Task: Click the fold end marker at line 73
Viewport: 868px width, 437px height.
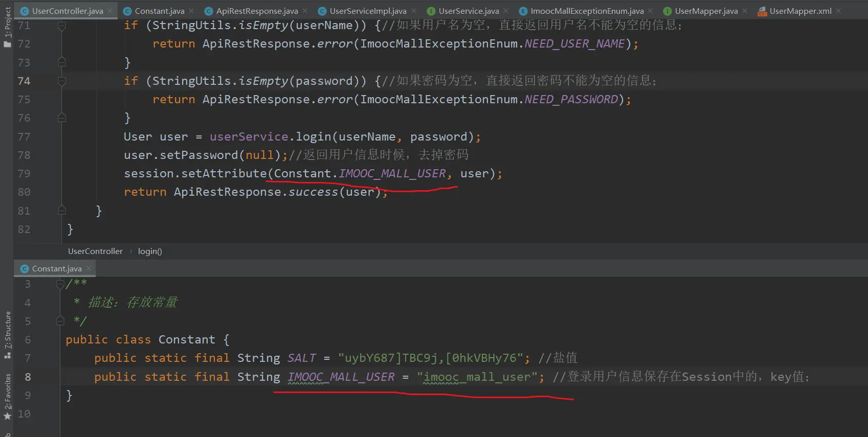Action: pos(62,62)
